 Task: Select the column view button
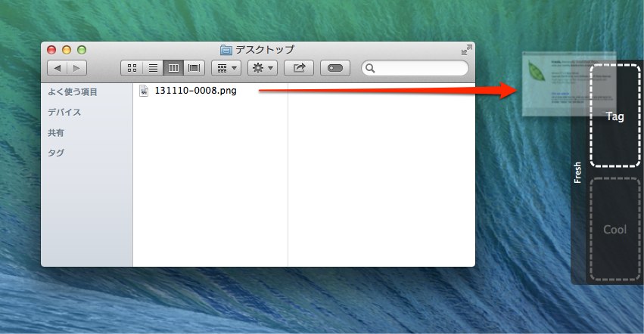(173, 68)
